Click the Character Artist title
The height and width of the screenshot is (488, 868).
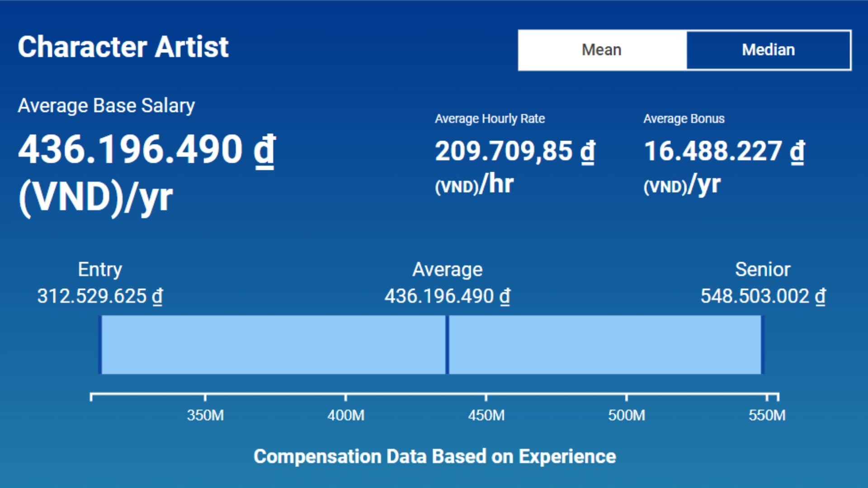123,47
